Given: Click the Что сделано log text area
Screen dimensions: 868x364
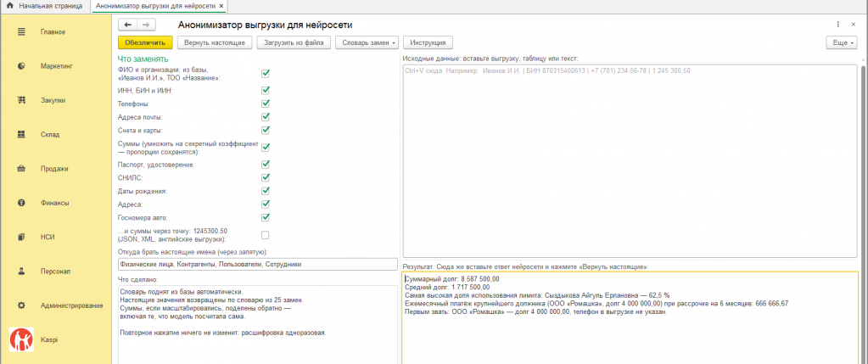Looking at the screenshot, I should tap(258, 324).
